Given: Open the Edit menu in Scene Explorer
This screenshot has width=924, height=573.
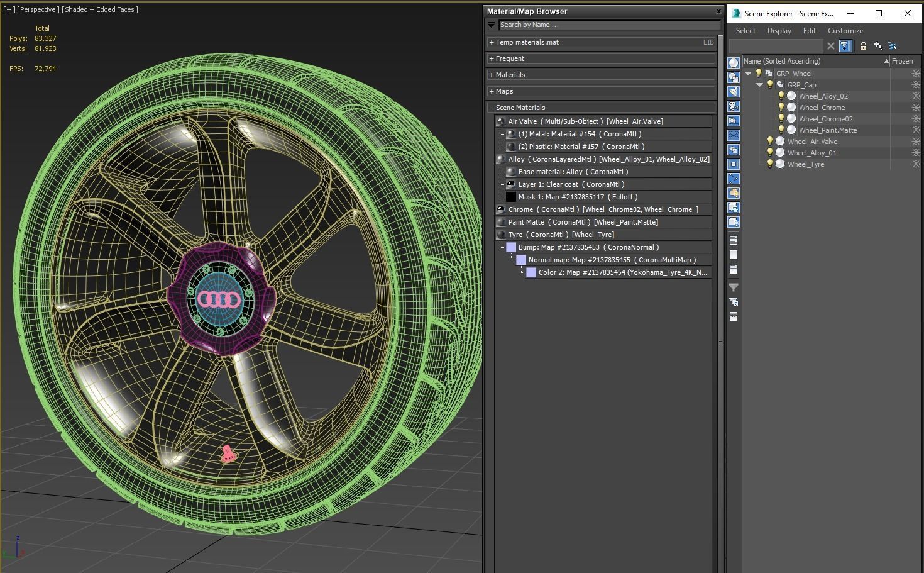Looking at the screenshot, I should 810,31.
